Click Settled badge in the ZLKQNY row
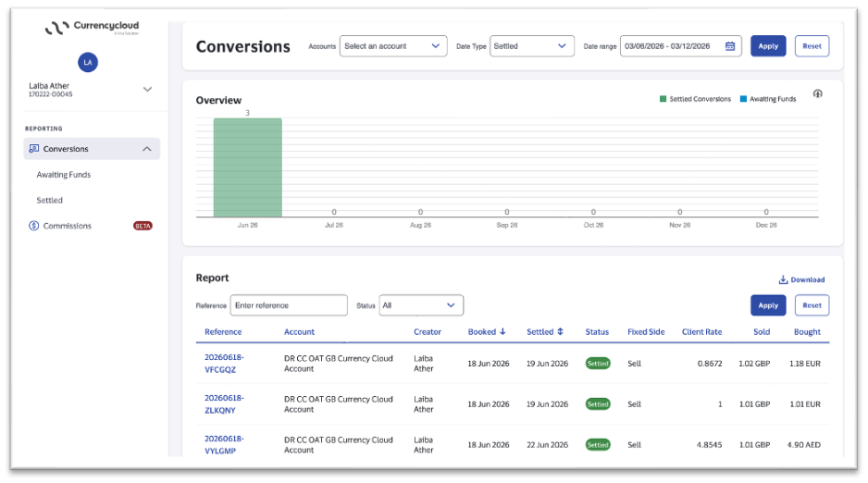 tap(598, 403)
